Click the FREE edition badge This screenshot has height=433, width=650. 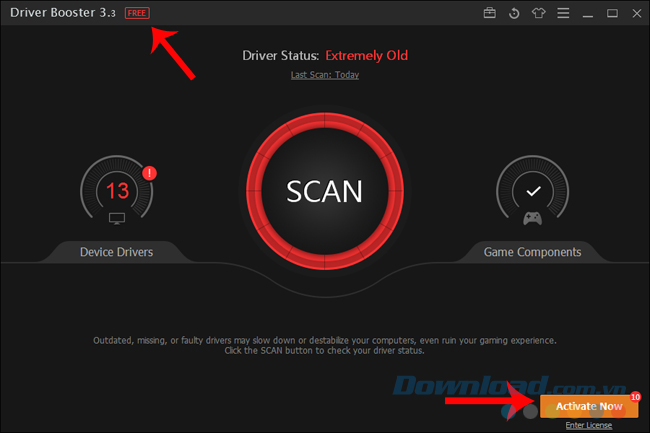tap(137, 13)
